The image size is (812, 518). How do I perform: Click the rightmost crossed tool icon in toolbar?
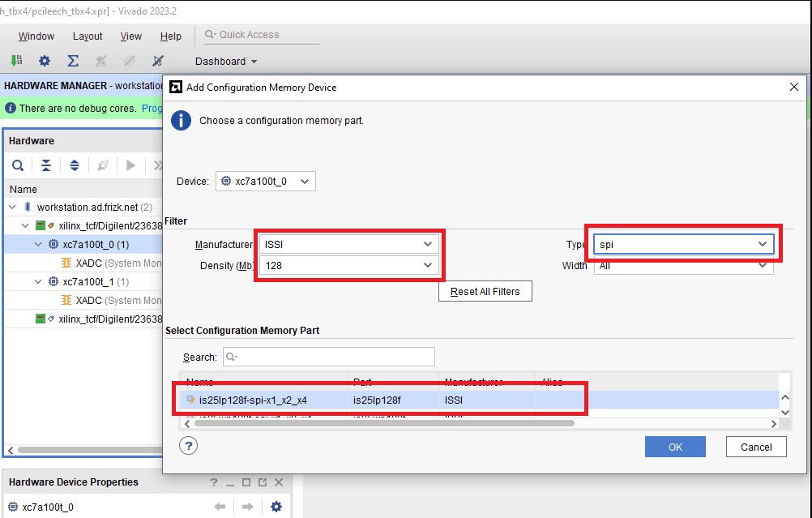158,61
